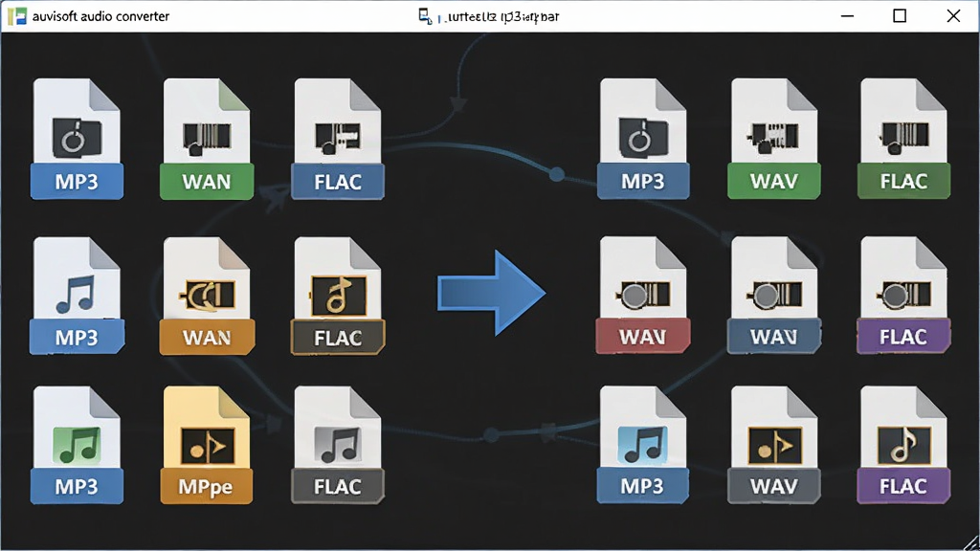Screen dimensions: 980x551
Task: Choose the blue-labeled WAV file
Action: [x=773, y=296]
